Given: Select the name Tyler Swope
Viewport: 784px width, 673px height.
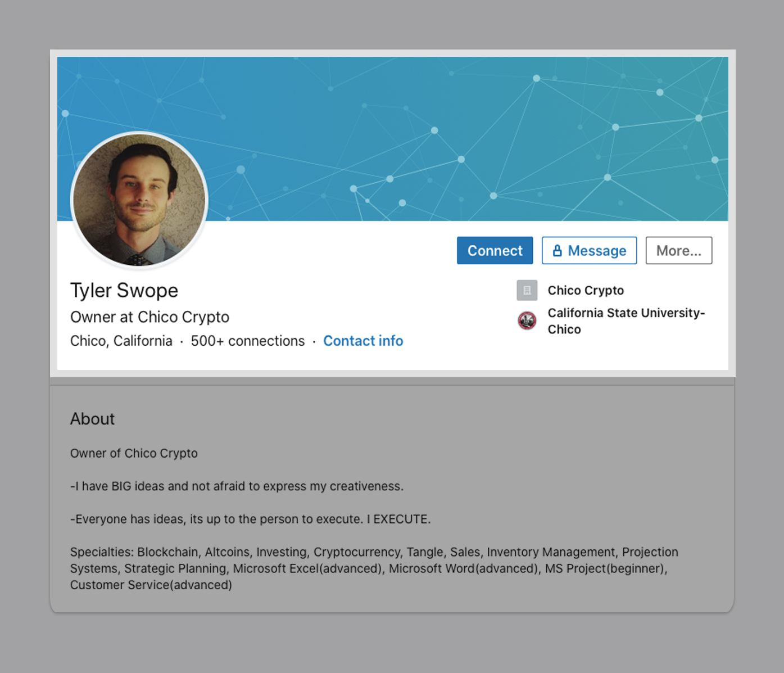Looking at the screenshot, I should pyautogui.click(x=124, y=291).
